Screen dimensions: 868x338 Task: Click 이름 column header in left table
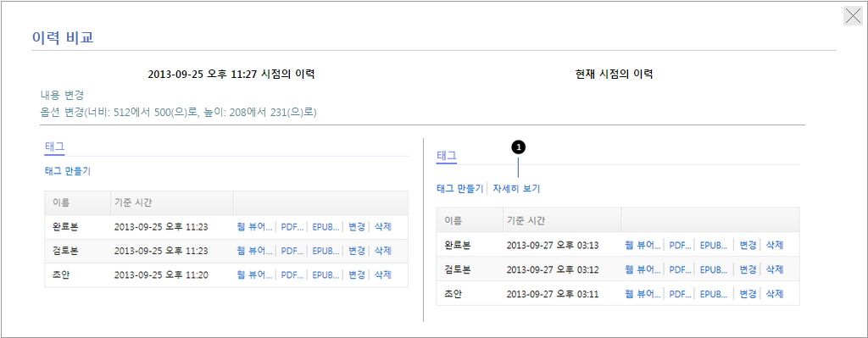pos(61,203)
